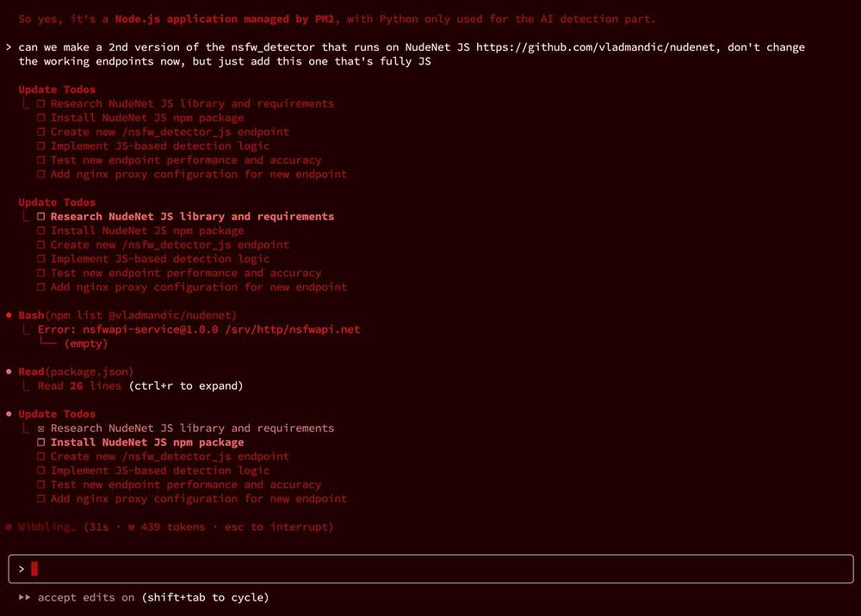This screenshot has height=616, width=861.
Task: Click the 'the working endpoints now' prompt line
Action: (x=225, y=61)
